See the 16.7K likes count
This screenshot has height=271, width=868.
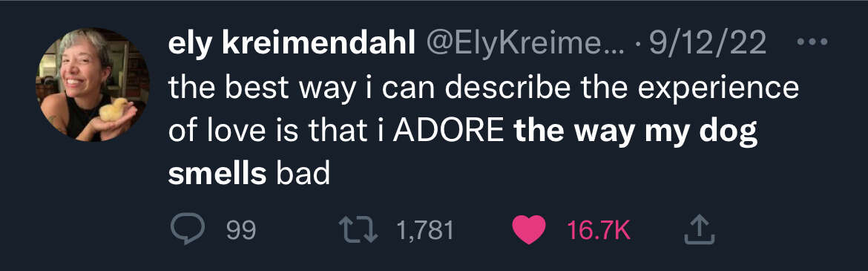[599, 230]
